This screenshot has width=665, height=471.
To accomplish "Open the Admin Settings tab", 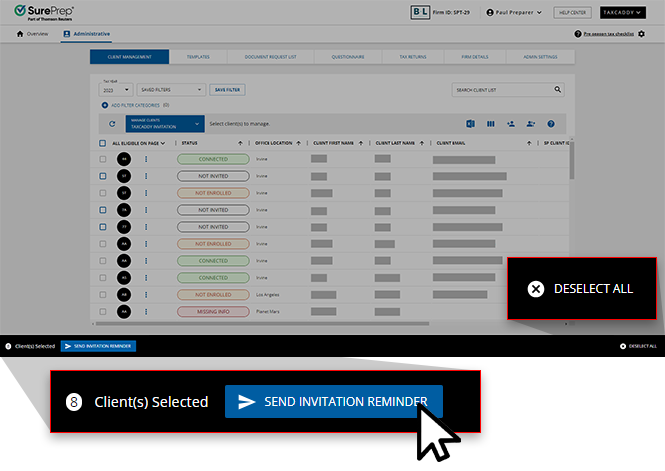I will tap(540, 58).
